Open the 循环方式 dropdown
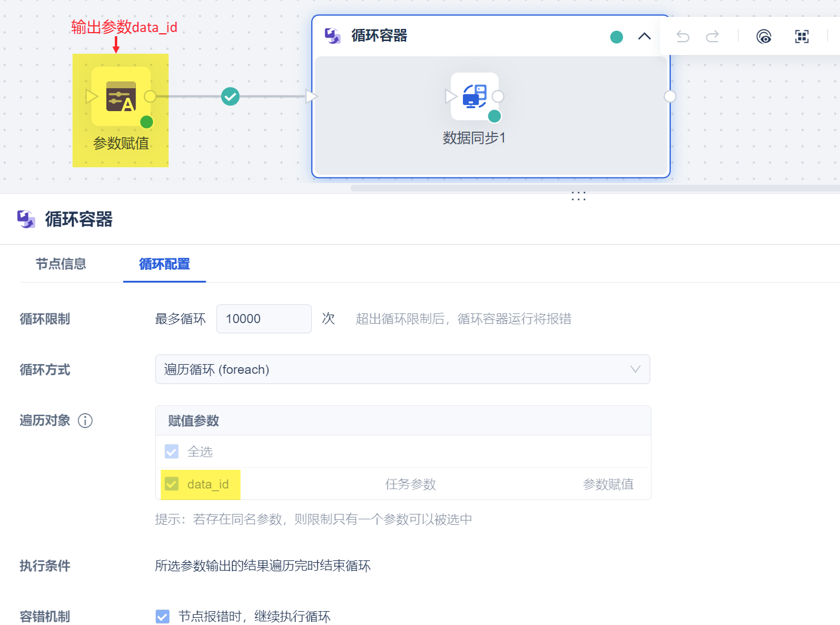Image resolution: width=840 pixels, height=625 pixels. tap(402, 370)
